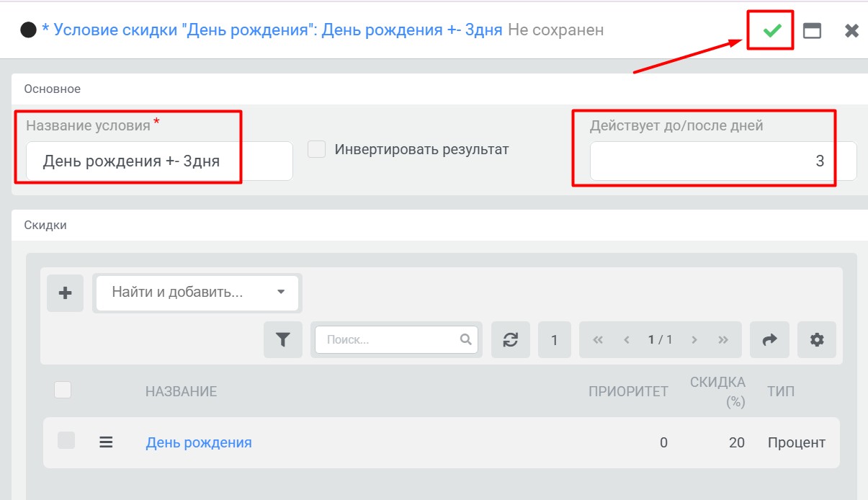Click the discount value 20 cell
Image resolution: width=868 pixels, height=500 pixels.
point(736,442)
